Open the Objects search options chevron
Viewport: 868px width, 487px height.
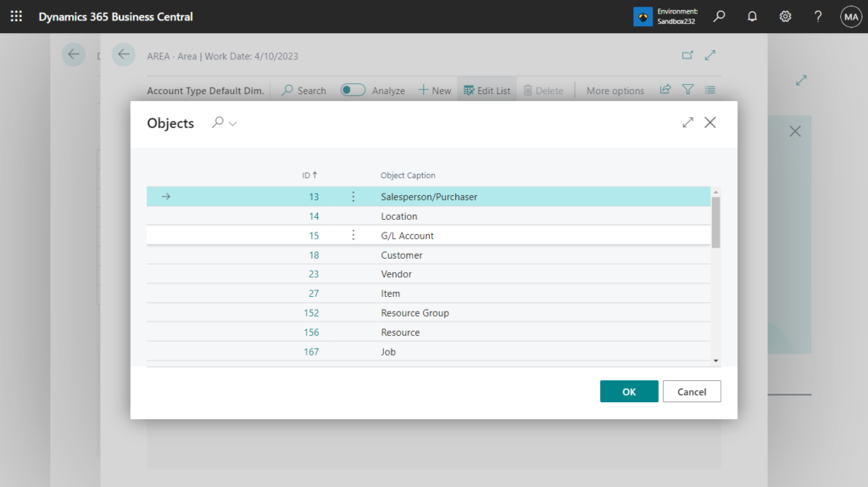pyautogui.click(x=232, y=124)
